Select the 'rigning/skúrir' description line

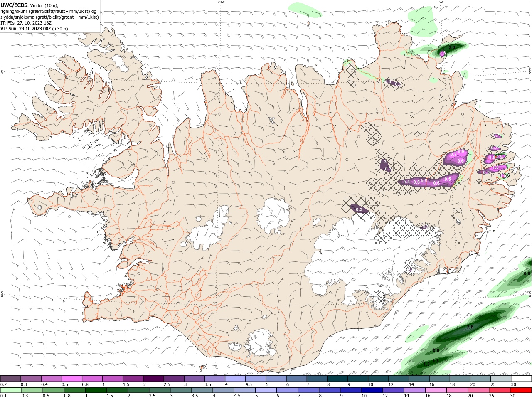pos(49,11)
